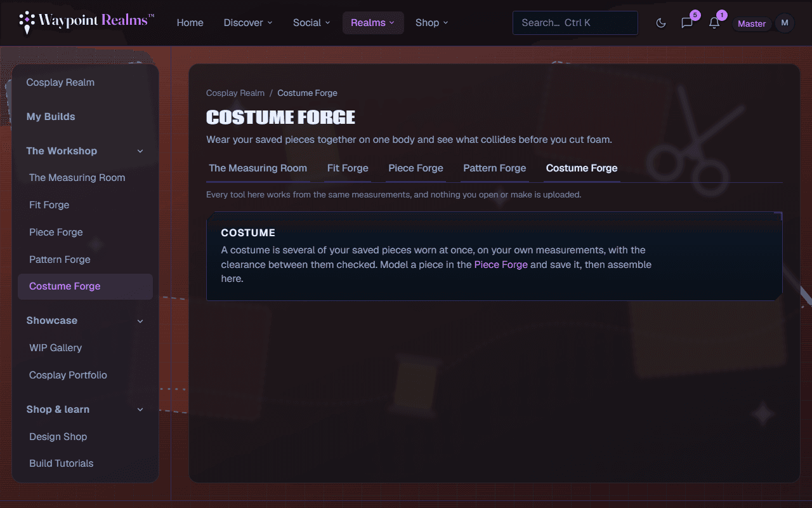Open the Discover dropdown menu

click(248, 23)
